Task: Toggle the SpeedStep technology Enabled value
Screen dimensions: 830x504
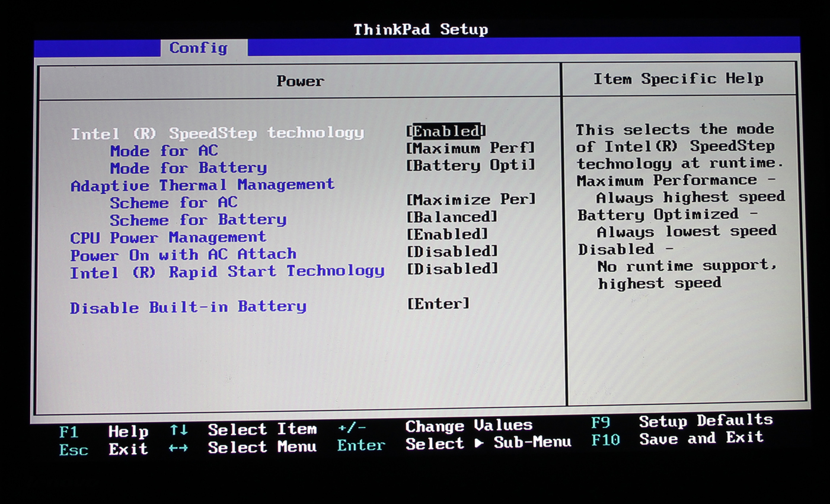Action: pos(446,131)
